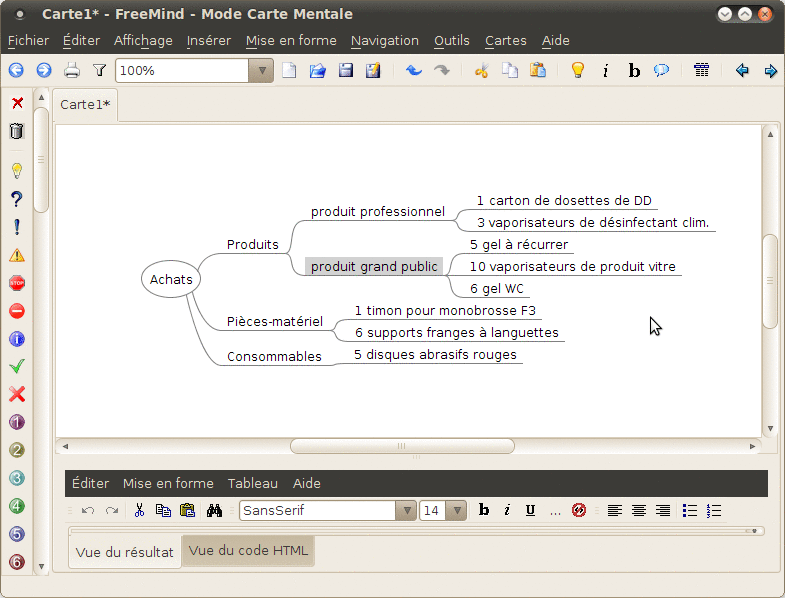Add priority 5 icon to node
Viewport: 785px width, 598px height.
click(x=17, y=534)
